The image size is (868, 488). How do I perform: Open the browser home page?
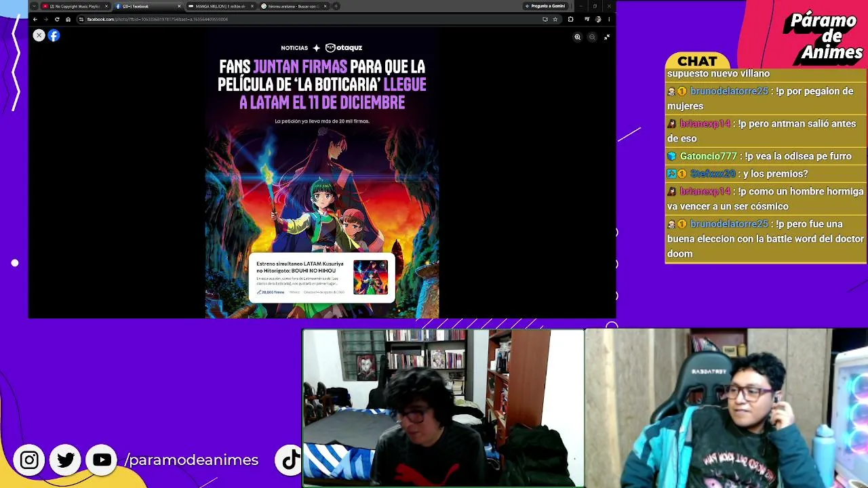pos(68,19)
